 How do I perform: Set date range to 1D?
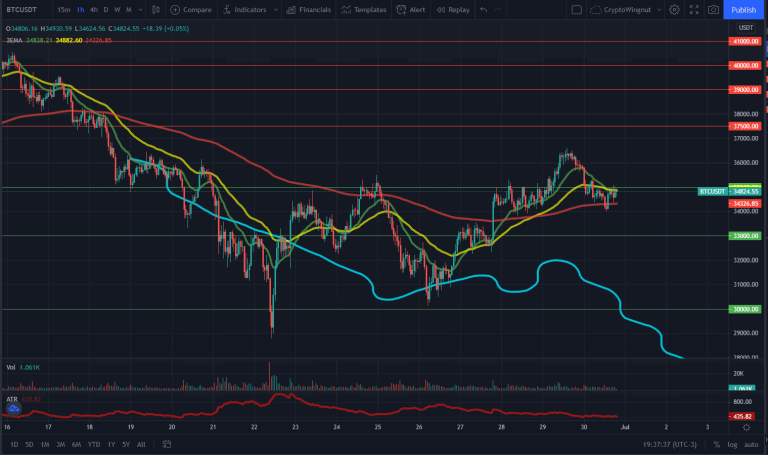pos(14,444)
